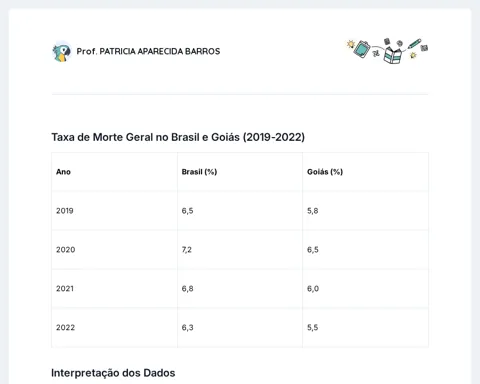Click Goiás value 5,8 for 2019

(313, 211)
